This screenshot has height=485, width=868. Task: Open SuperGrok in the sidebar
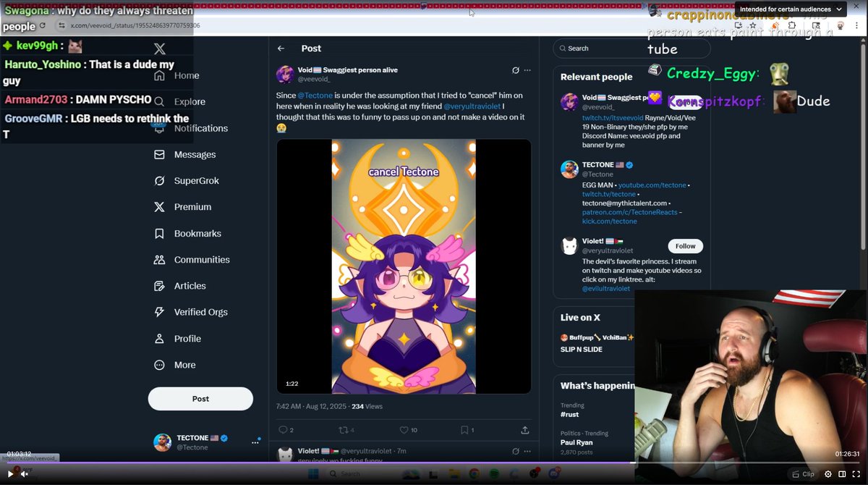187,181
